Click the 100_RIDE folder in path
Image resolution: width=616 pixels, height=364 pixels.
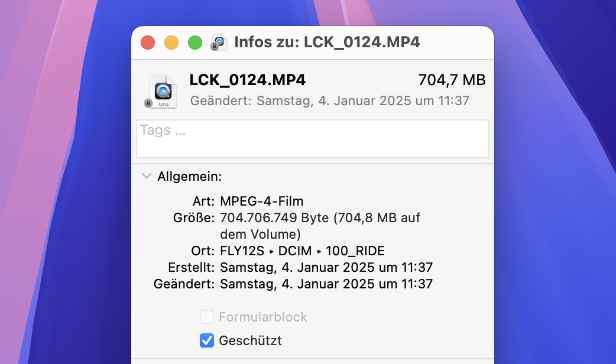[x=355, y=251]
